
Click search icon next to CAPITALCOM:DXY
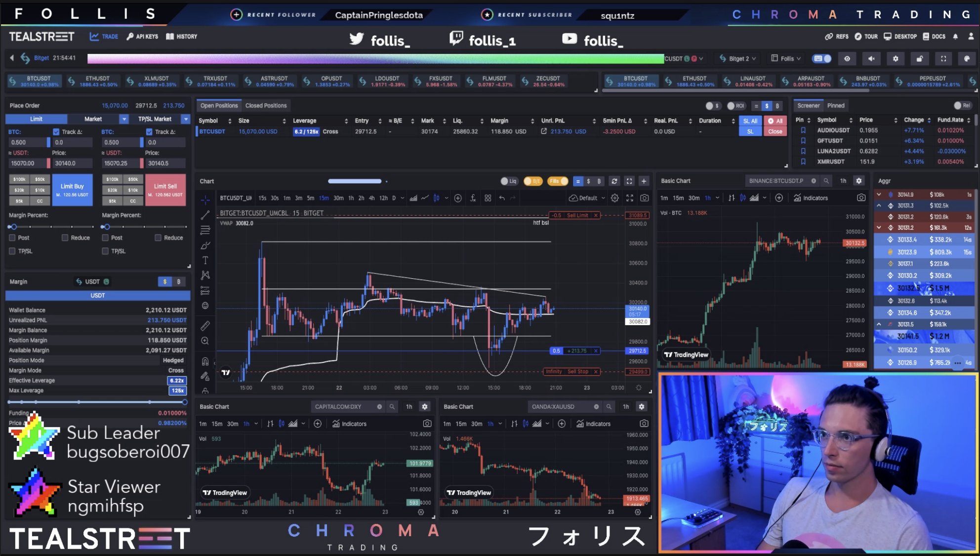392,406
